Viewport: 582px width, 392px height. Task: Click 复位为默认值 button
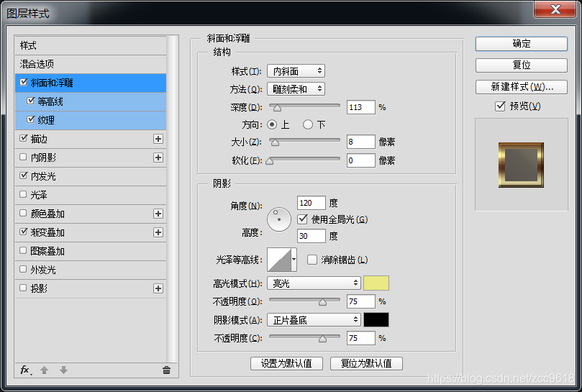(x=366, y=363)
